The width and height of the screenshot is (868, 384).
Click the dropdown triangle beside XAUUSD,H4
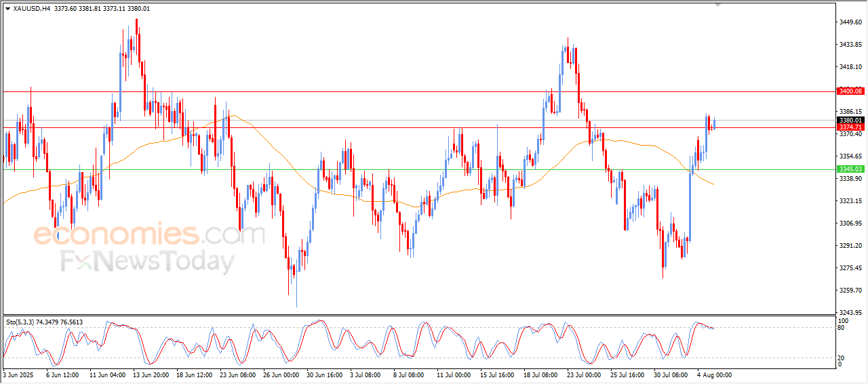click(x=7, y=9)
